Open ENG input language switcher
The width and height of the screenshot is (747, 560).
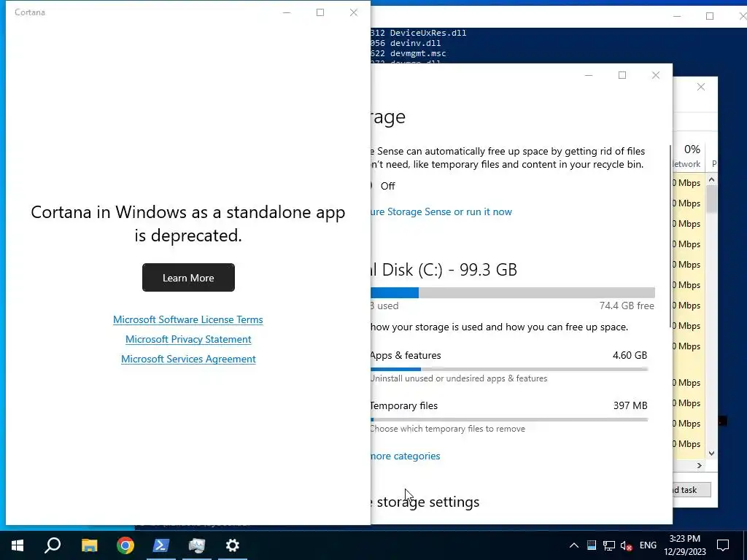[x=648, y=545]
